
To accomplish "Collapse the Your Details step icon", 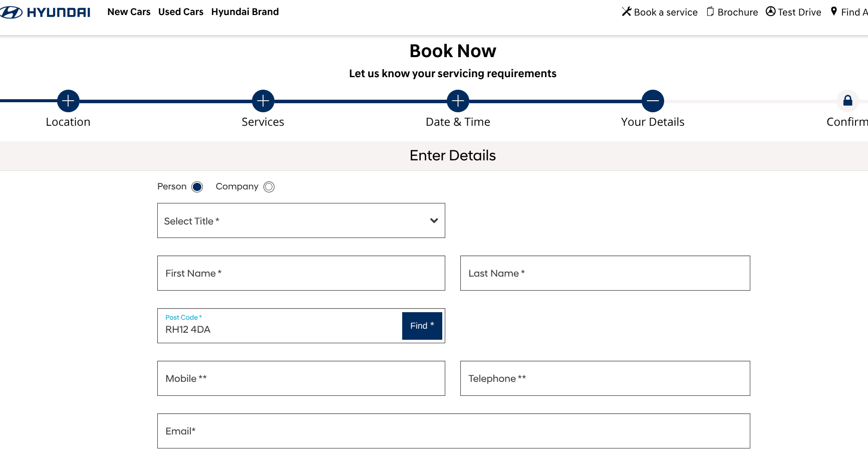I will [653, 101].
